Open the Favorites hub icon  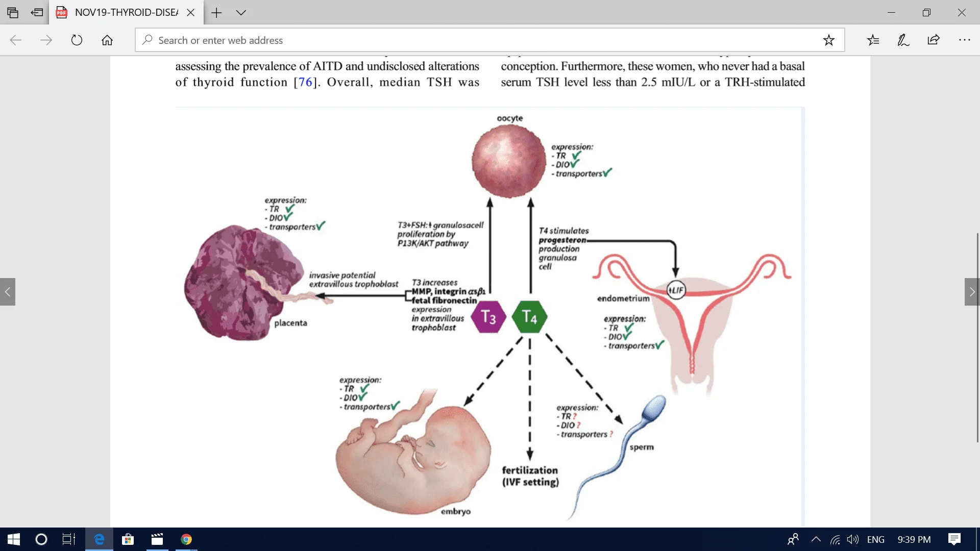coord(873,40)
